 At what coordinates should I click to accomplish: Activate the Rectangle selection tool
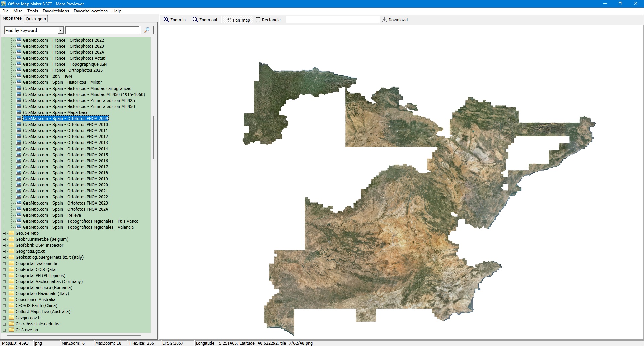258,20
